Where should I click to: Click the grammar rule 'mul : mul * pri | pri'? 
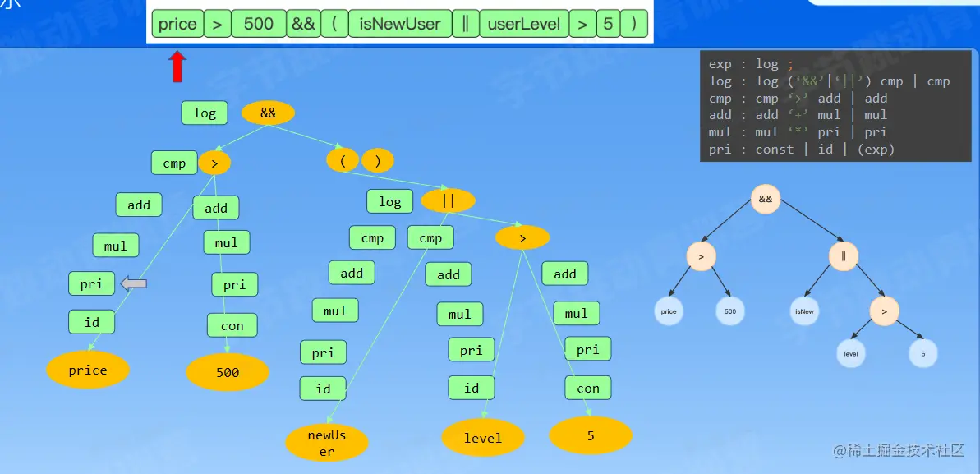tap(798, 132)
